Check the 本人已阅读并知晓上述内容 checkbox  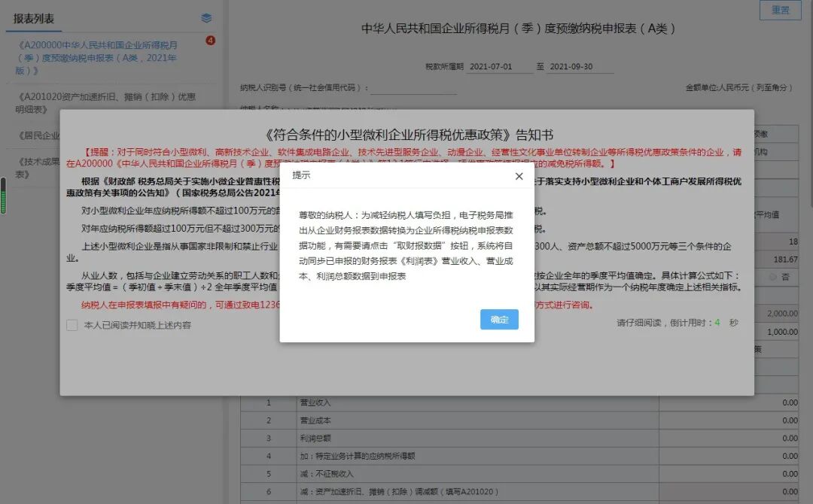pyautogui.click(x=72, y=325)
